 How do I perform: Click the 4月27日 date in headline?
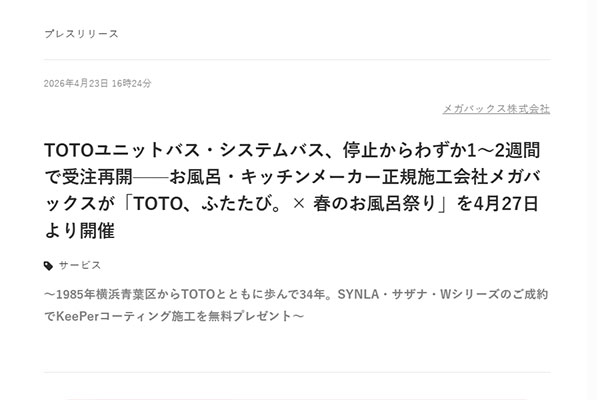pos(503,204)
